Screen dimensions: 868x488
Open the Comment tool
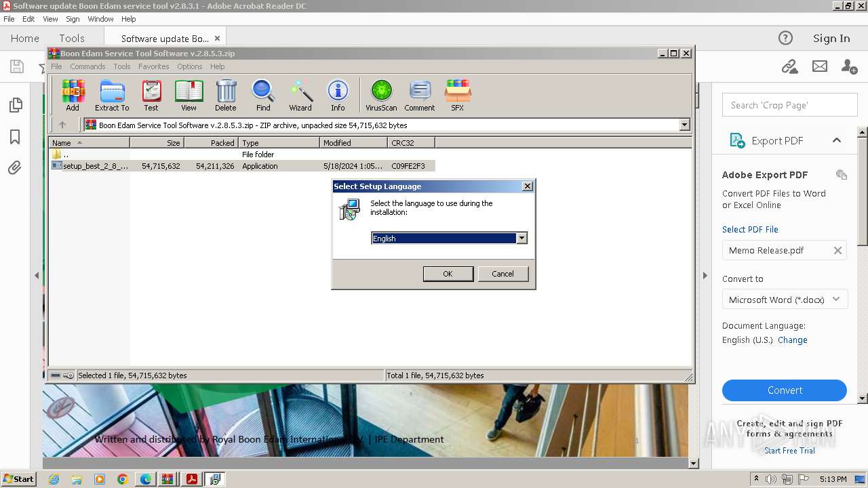[x=420, y=95]
